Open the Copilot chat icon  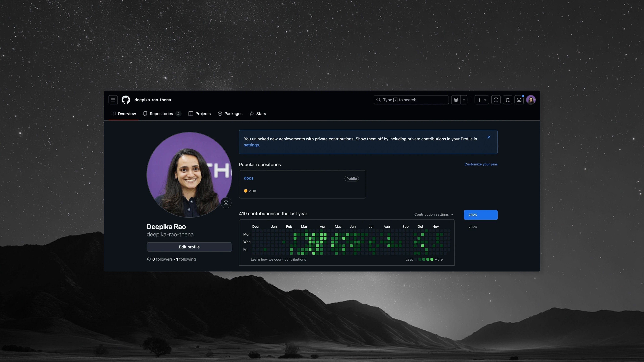(x=456, y=100)
